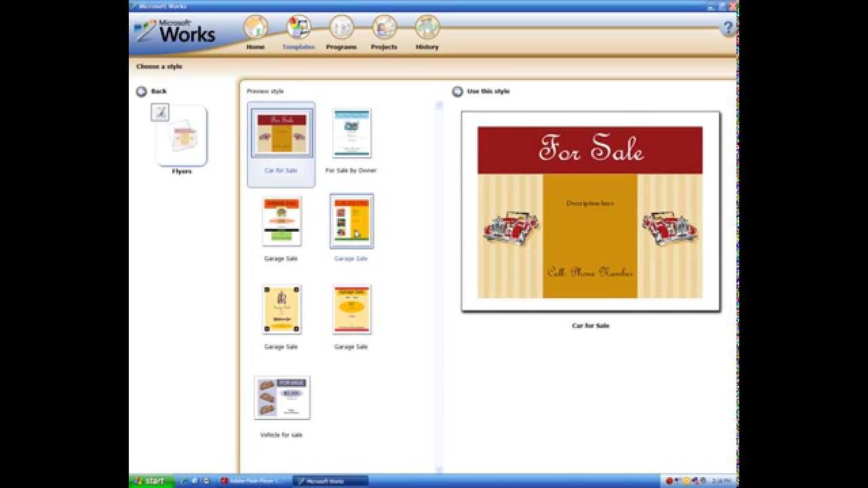Open the Programs icon
The width and height of the screenshot is (868, 488).
click(x=342, y=30)
